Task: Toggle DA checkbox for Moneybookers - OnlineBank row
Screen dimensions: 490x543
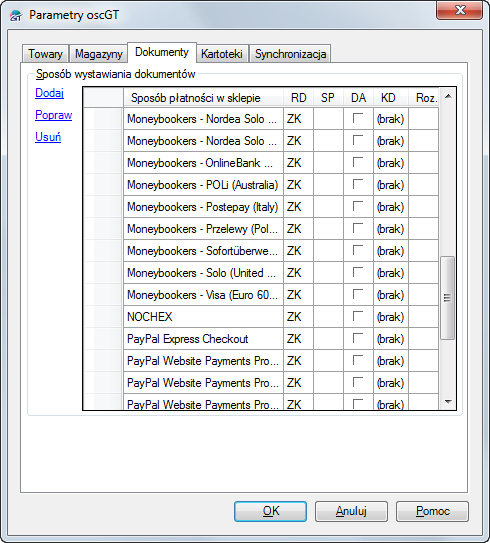Action: tap(358, 162)
